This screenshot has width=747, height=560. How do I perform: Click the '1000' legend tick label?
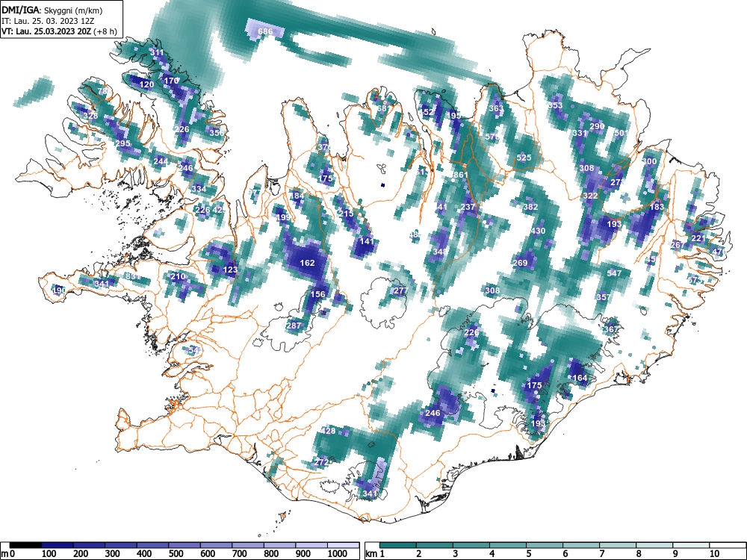pos(338,554)
